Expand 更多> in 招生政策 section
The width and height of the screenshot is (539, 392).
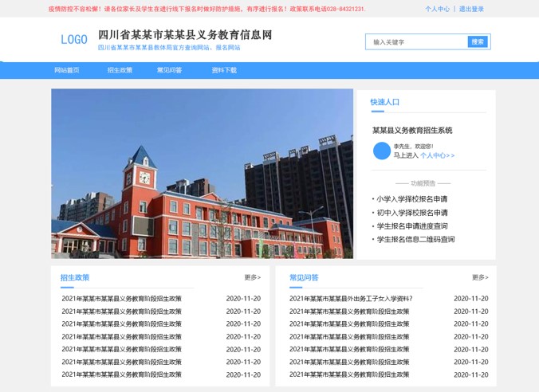pos(252,277)
